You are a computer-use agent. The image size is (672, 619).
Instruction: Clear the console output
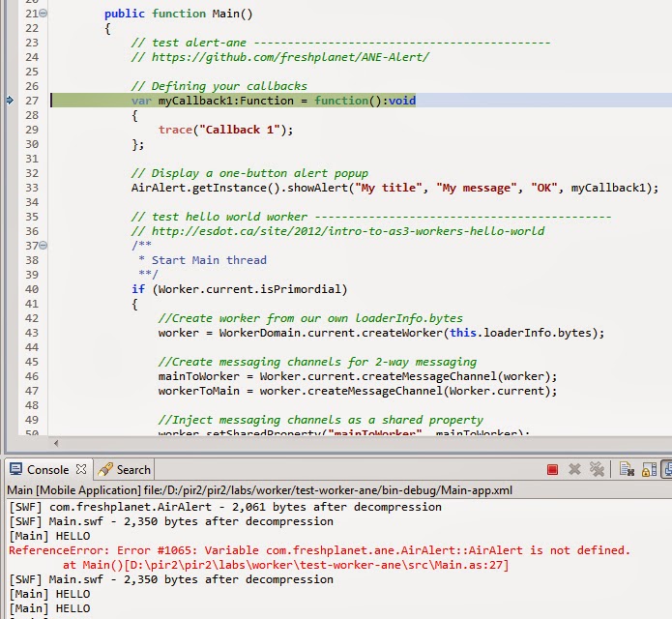pyautogui.click(x=627, y=470)
